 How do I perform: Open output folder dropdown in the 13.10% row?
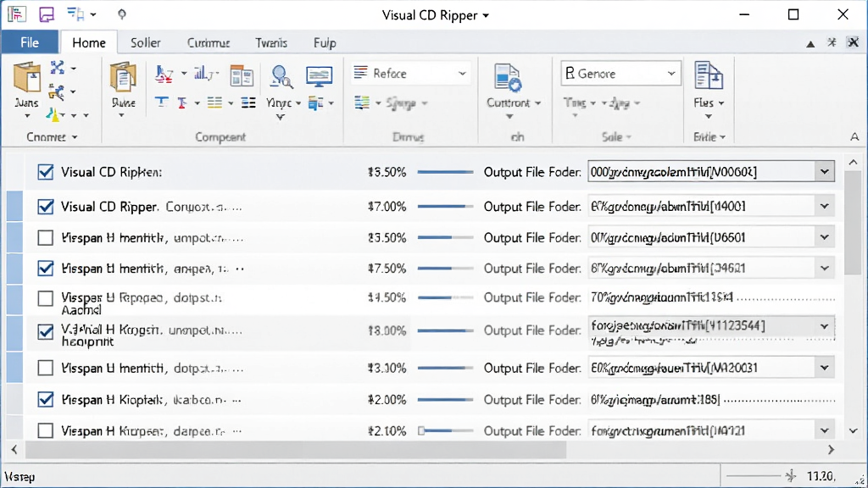pyautogui.click(x=824, y=368)
